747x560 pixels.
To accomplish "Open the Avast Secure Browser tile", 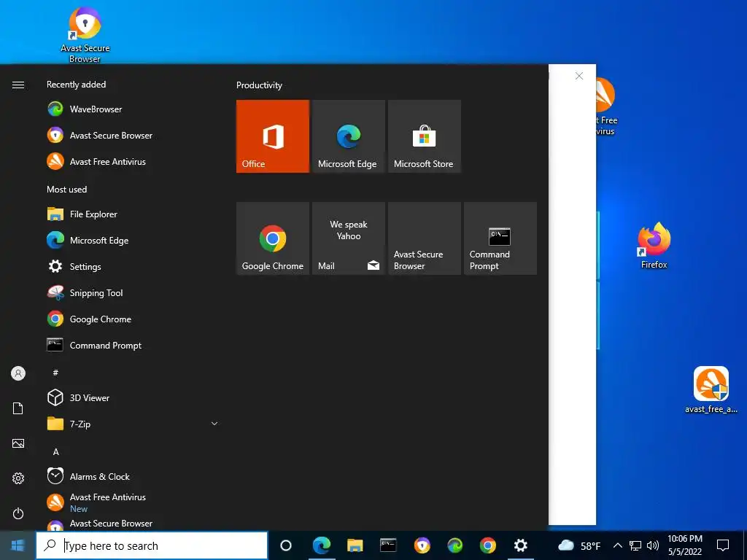I will (x=425, y=238).
